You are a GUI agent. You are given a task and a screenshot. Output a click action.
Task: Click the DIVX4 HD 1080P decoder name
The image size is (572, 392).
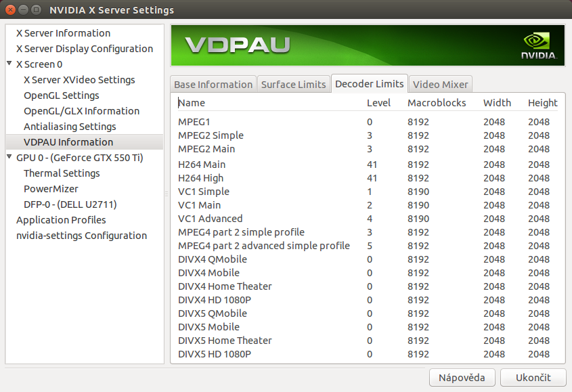point(215,300)
